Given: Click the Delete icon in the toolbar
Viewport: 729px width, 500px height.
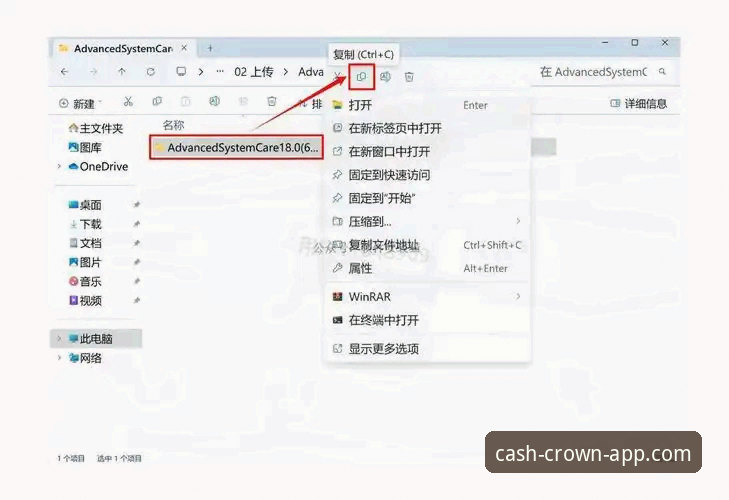Looking at the screenshot, I should pos(272,101).
